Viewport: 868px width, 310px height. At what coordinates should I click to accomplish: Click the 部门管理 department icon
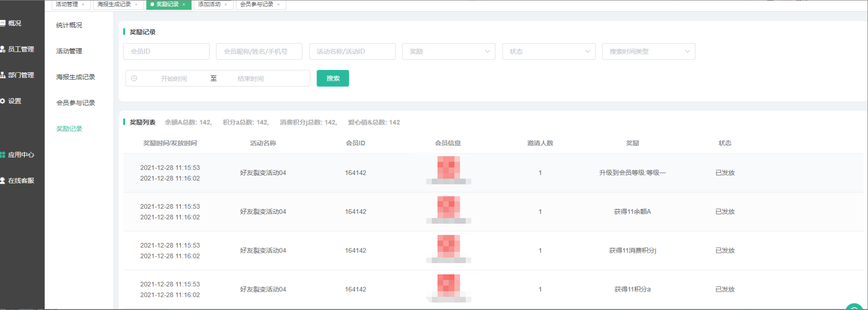point(3,75)
